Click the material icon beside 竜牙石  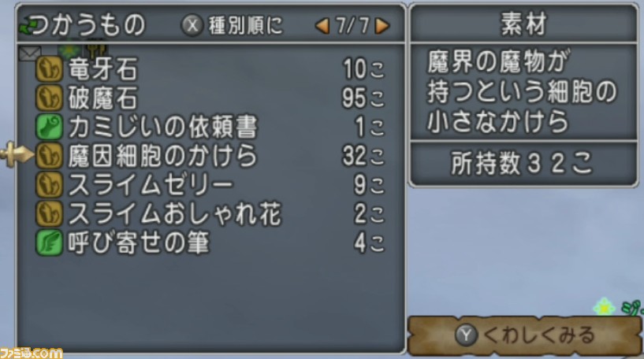[x=49, y=69]
